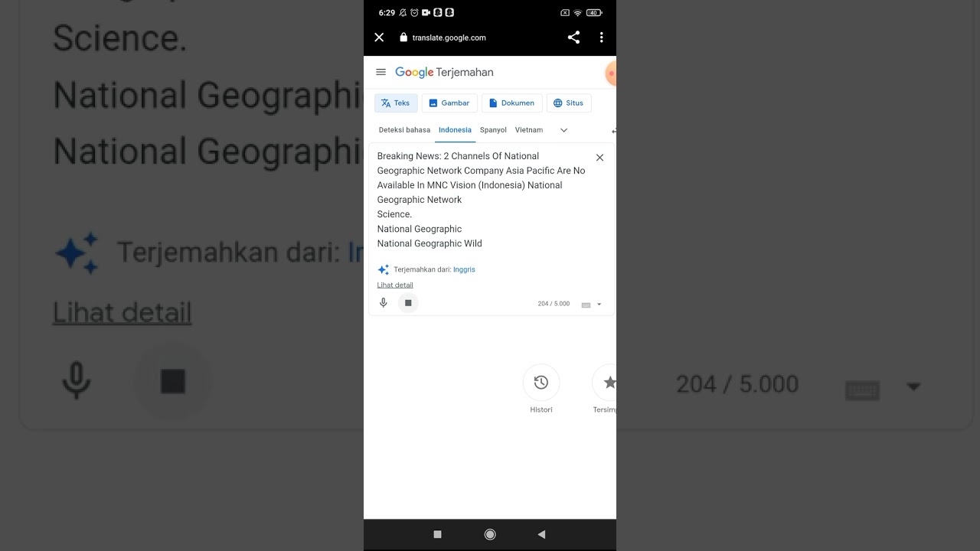
Task: Switch to Gambar translation mode
Action: 449,103
